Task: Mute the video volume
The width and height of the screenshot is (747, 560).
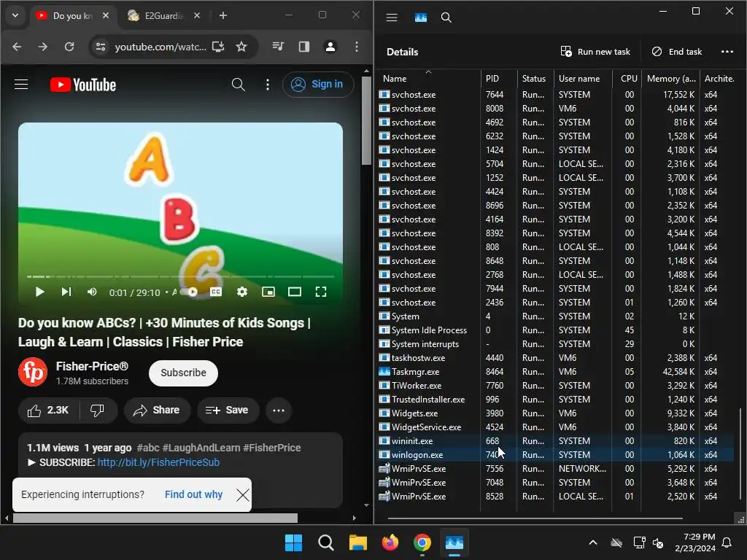Action: point(93,292)
